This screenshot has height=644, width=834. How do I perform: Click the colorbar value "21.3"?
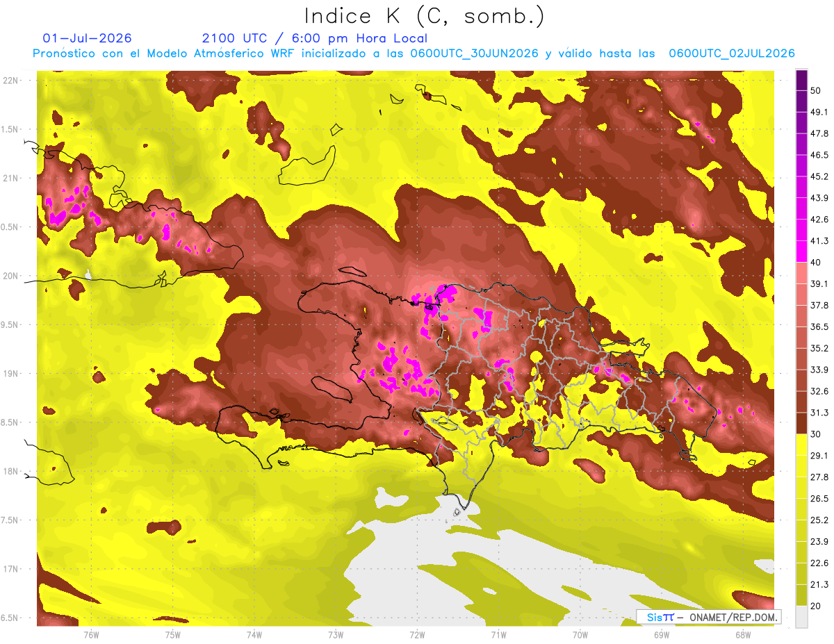[x=820, y=584]
